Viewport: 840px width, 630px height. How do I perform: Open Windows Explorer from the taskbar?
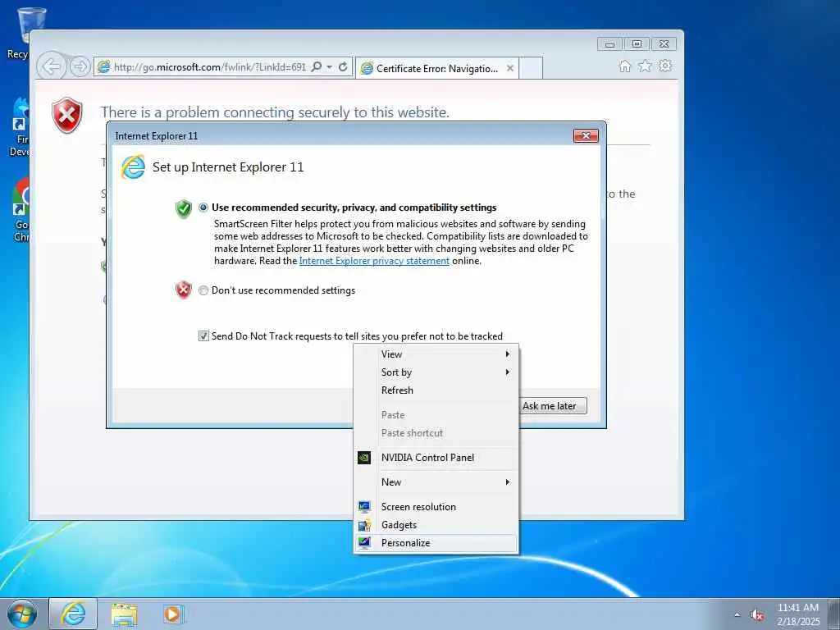[x=125, y=614]
